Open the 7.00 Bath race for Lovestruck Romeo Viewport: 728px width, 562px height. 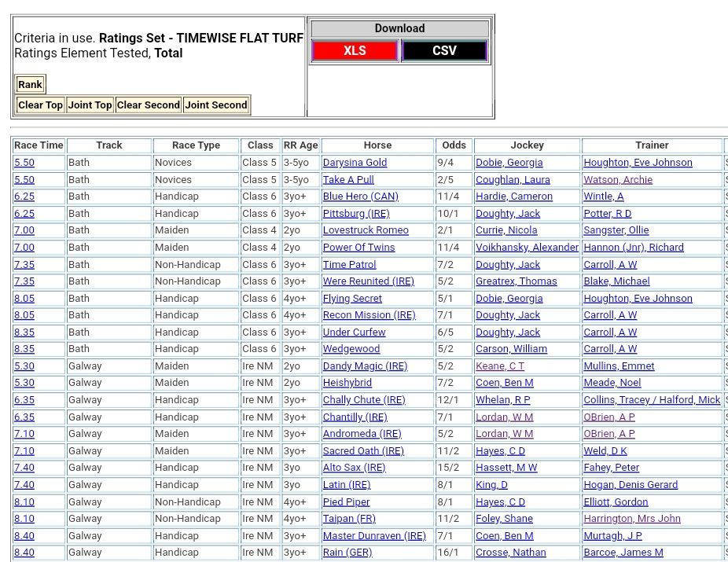(24, 230)
